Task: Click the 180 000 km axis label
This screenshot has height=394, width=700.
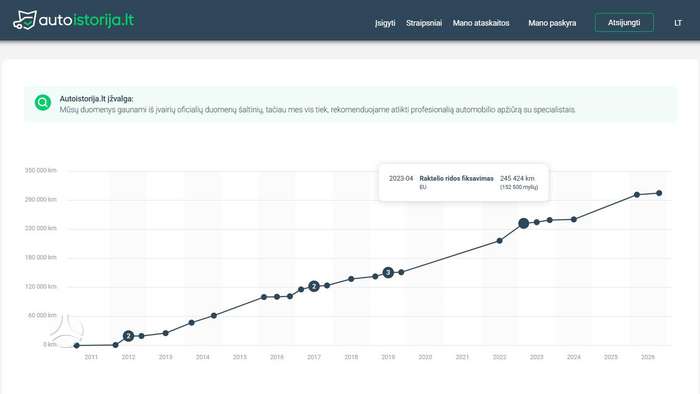Action: tap(41, 257)
